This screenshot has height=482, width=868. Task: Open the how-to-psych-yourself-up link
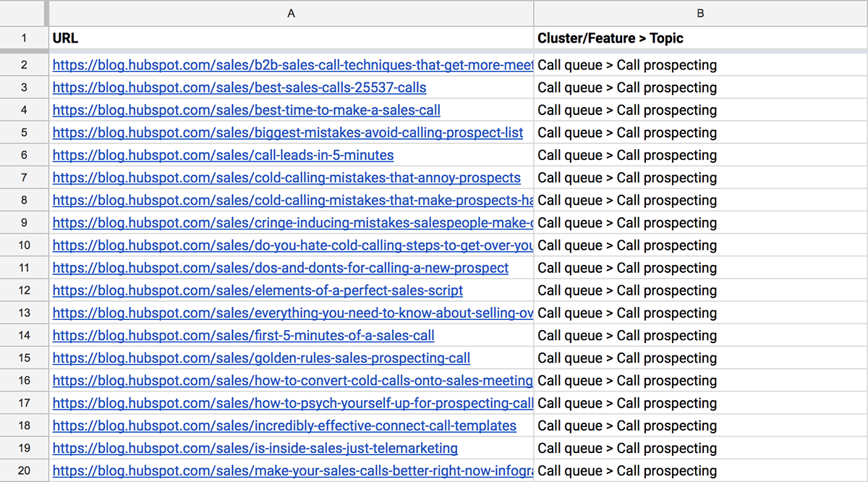293,403
